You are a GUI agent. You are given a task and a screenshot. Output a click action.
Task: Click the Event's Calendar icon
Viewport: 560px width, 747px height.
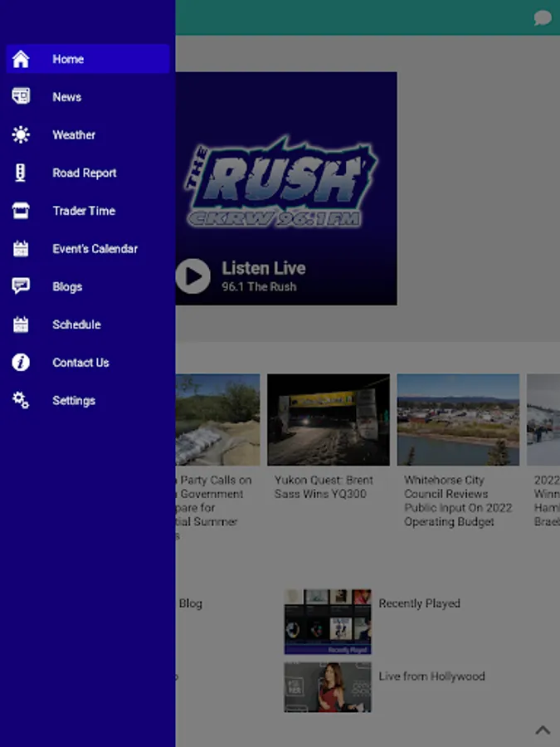[x=21, y=249]
